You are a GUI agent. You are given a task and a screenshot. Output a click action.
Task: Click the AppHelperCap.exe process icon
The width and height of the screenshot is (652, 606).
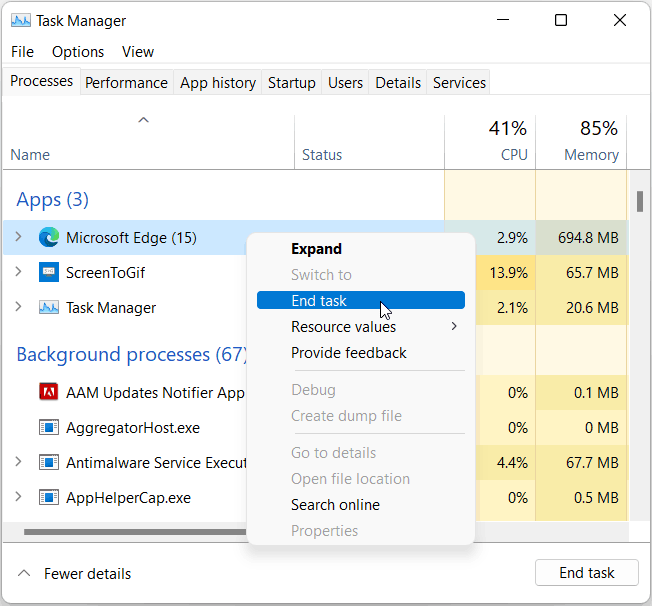pyautogui.click(x=49, y=497)
